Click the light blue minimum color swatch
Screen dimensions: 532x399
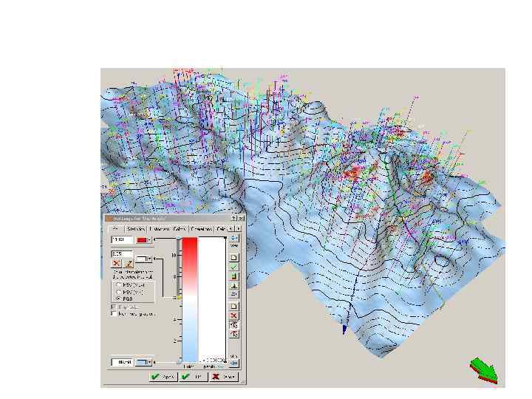141,362
